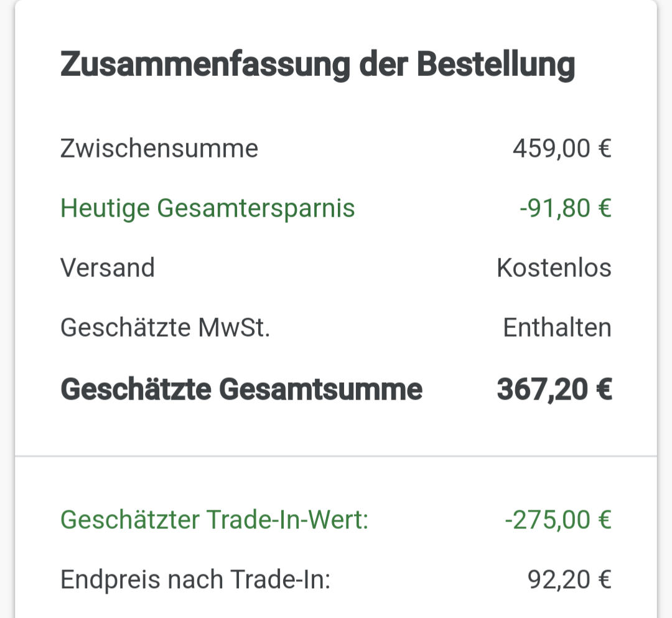Select the Versand label
This screenshot has height=618, width=672.
pos(108,268)
